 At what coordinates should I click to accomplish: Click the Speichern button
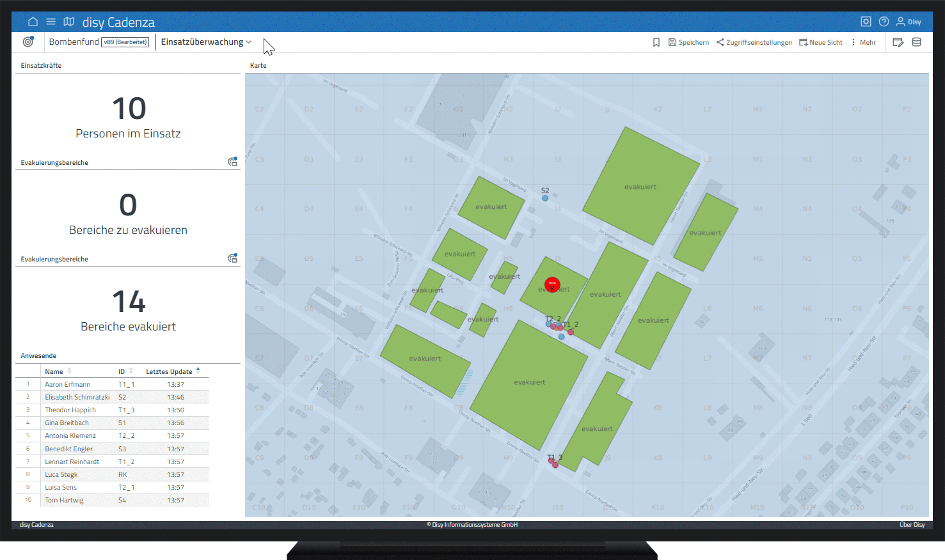click(688, 42)
